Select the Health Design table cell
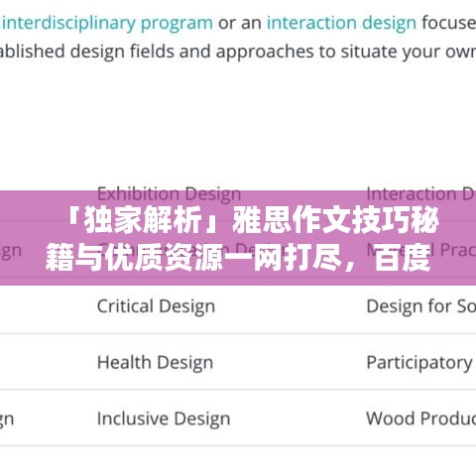476x476 pixels. click(x=155, y=363)
